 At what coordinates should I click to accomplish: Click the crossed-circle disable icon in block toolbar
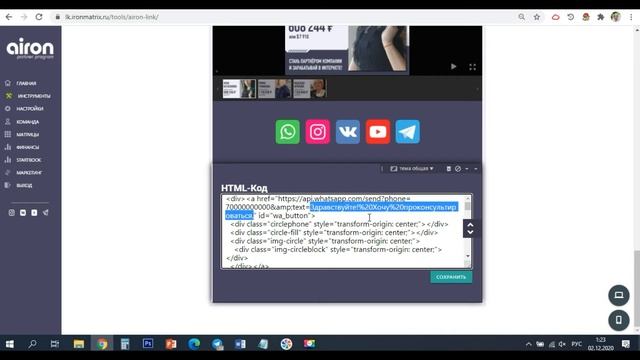(458, 169)
